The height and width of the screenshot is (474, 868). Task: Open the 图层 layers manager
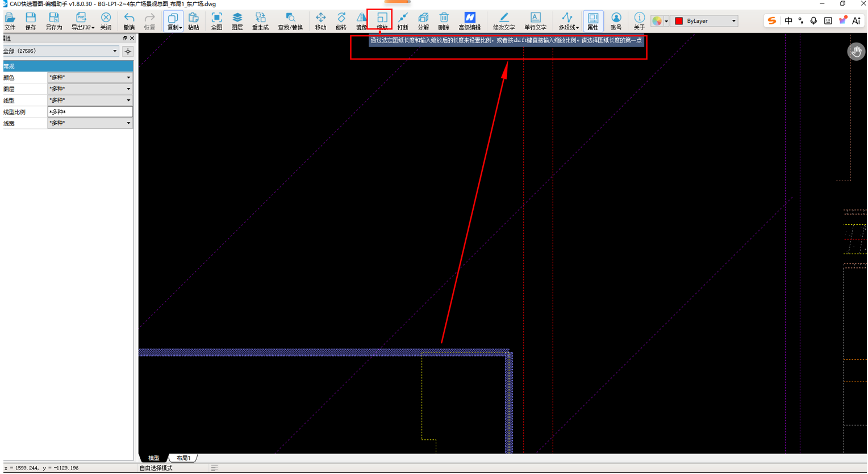(237, 21)
